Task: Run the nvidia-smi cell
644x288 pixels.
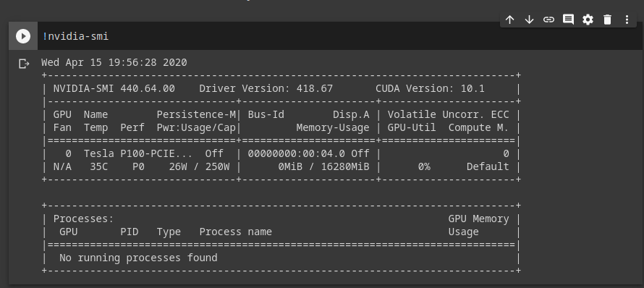Action: point(23,36)
